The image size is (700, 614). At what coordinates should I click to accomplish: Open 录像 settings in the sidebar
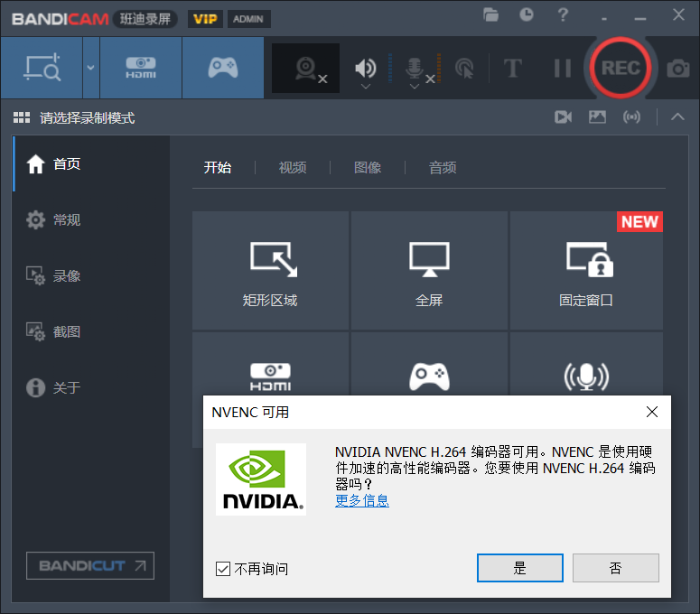pyautogui.click(x=91, y=275)
